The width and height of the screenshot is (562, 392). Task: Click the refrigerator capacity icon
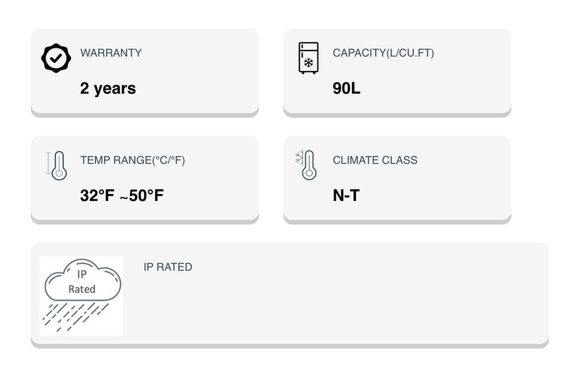pyautogui.click(x=308, y=58)
